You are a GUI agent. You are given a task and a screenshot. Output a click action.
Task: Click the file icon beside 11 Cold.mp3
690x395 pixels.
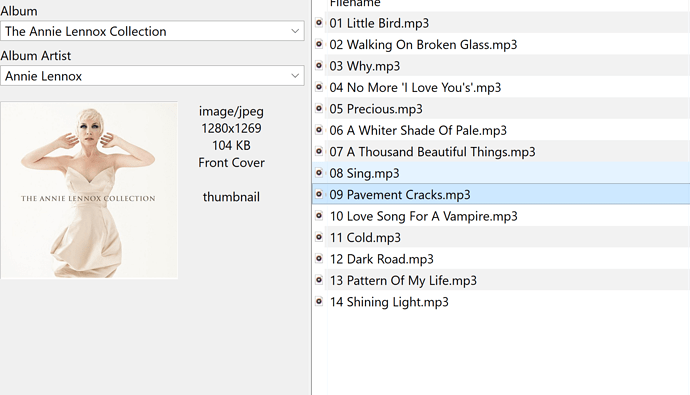319,237
